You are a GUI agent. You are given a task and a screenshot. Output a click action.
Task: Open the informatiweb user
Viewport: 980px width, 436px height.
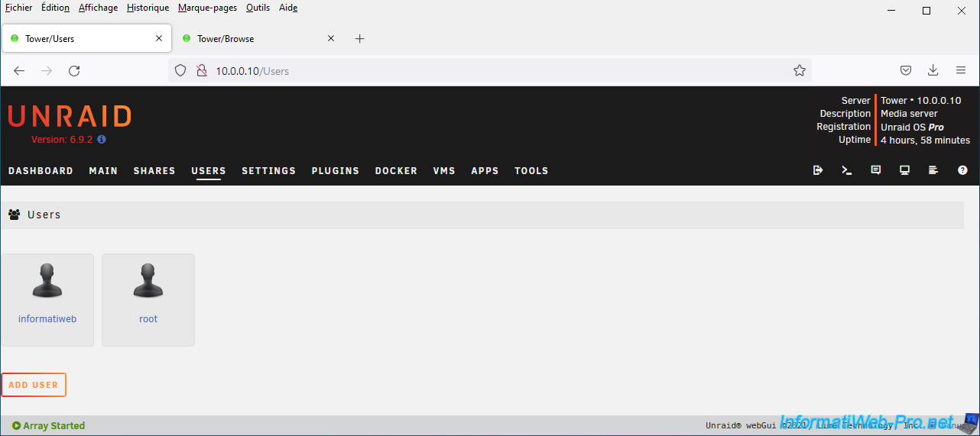click(x=47, y=299)
